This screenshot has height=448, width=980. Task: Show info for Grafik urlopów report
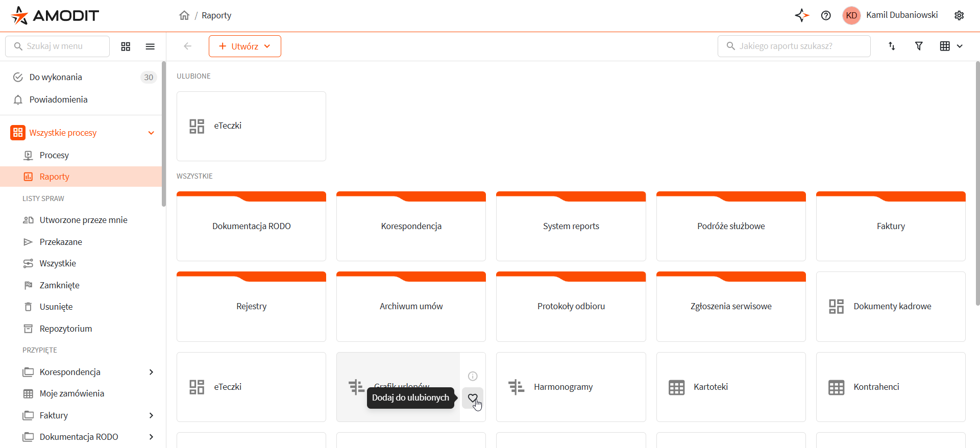pos(473,376)
